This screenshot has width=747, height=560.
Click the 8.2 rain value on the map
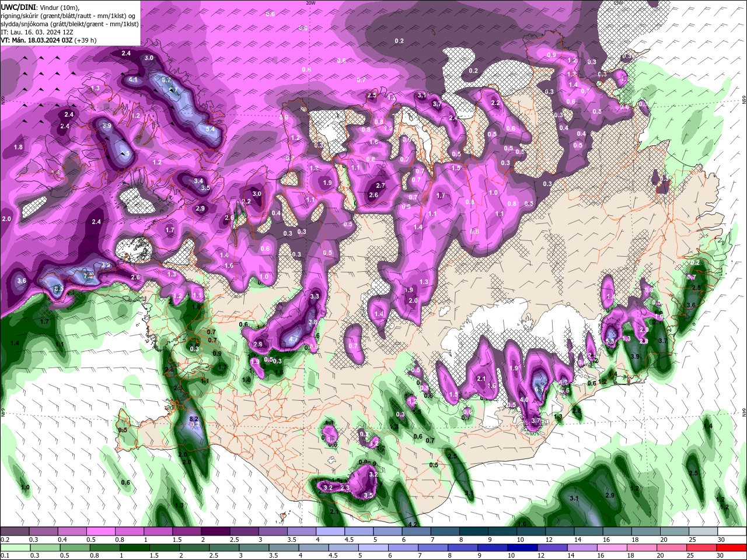[194, 419]
